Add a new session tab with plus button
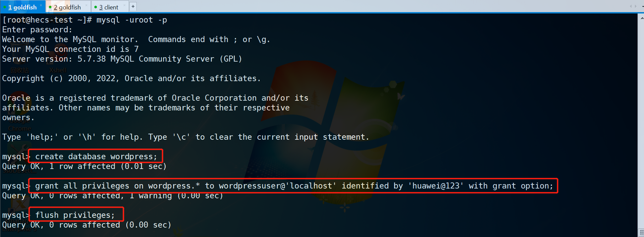 [x=133, y=6]
